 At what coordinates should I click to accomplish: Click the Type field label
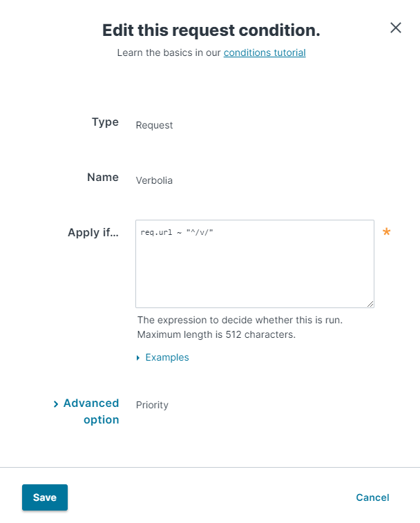105,122
